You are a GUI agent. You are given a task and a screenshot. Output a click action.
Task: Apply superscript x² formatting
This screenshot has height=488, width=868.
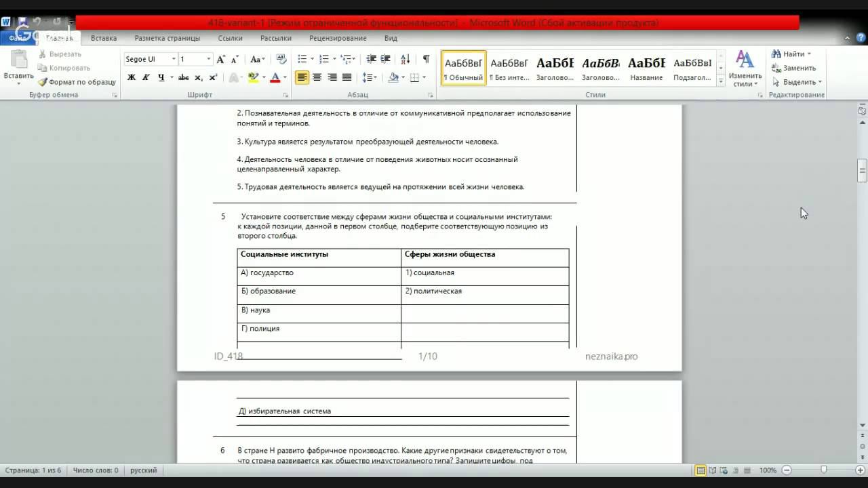(x=213, y=77)
